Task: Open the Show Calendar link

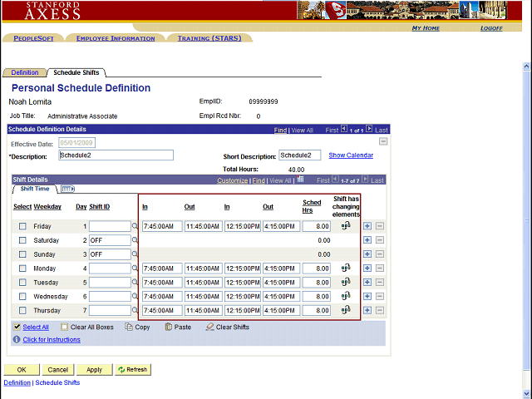Action: [351, 155]
